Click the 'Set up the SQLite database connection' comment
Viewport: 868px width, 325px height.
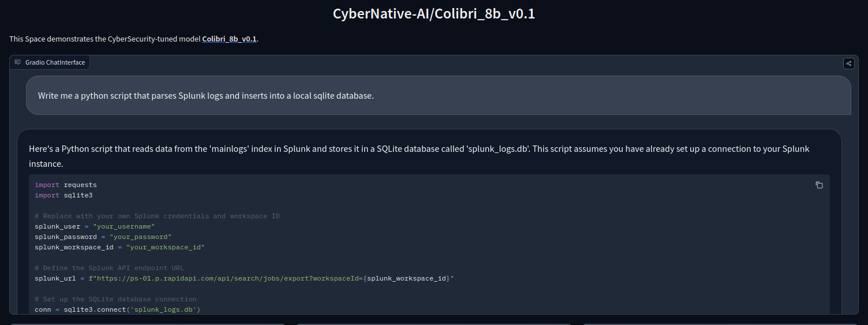coord(115,300)
